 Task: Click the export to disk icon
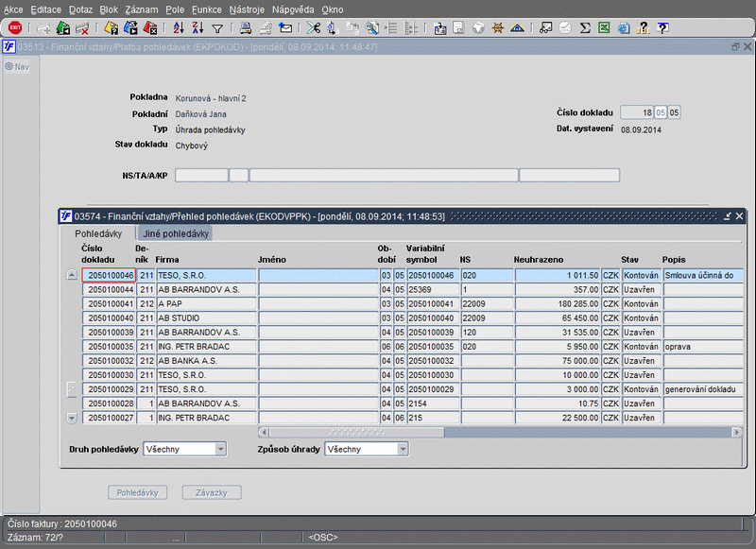(x=439, y=28)
